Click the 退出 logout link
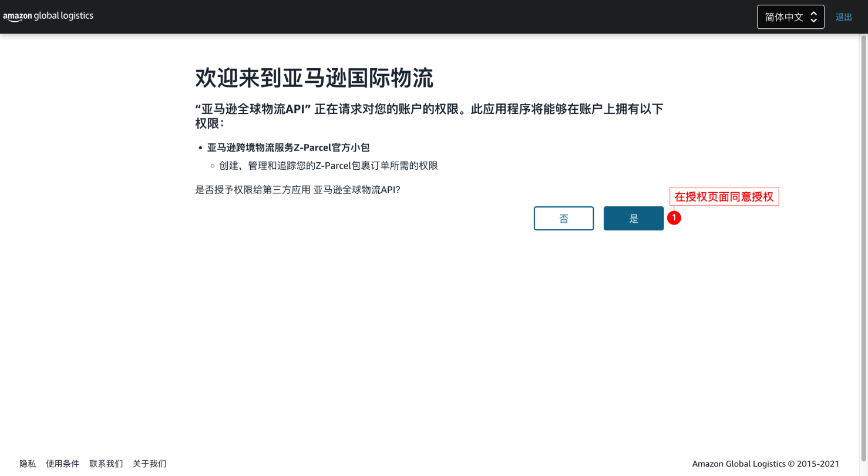The height and width of the screenshot is (476, 868). tap(844, 17)
